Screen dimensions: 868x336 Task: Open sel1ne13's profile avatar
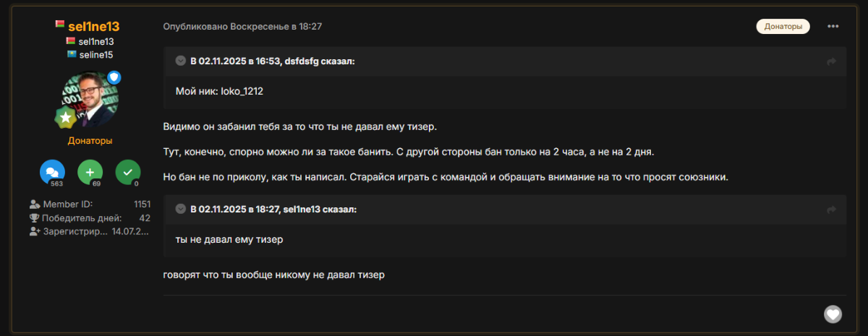click(x=90, y=98)
